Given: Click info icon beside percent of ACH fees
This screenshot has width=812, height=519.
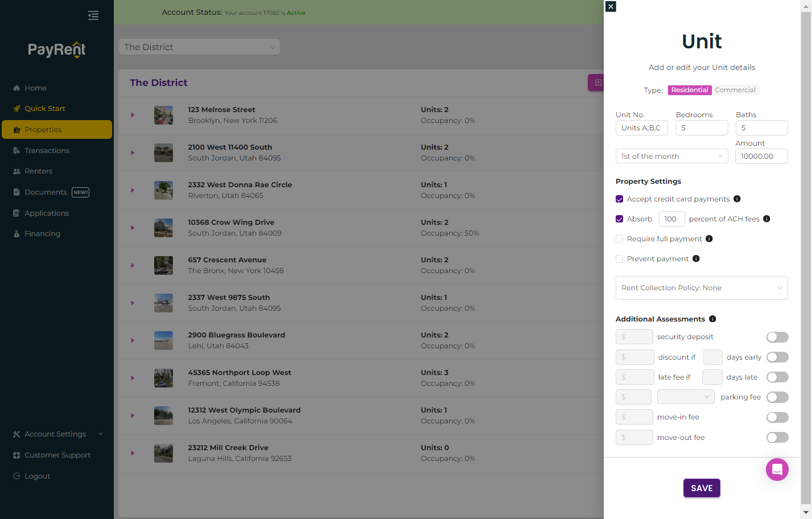Looking at the screenshot, I should click(x=766, y=219).
